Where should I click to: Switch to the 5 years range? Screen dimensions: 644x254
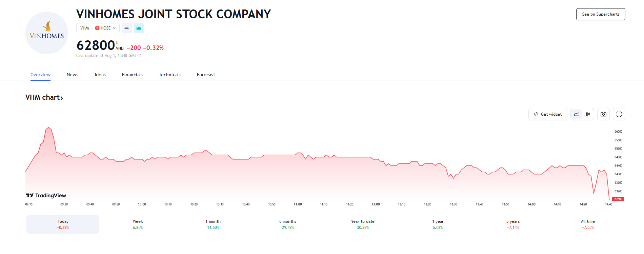513,224
